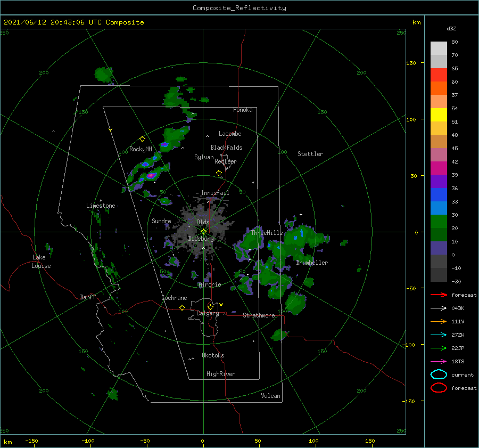This screenshot has height=448, width=479.
Task: Select the 51-54 dBZ yellow swatch
Action: [x=439, y=115]
